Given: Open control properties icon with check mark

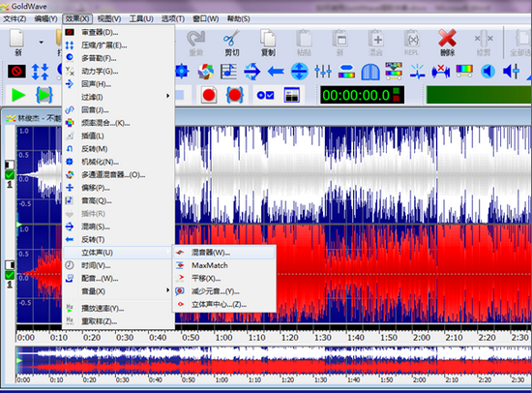Looking at the screenshot, I should coord(265,95).
